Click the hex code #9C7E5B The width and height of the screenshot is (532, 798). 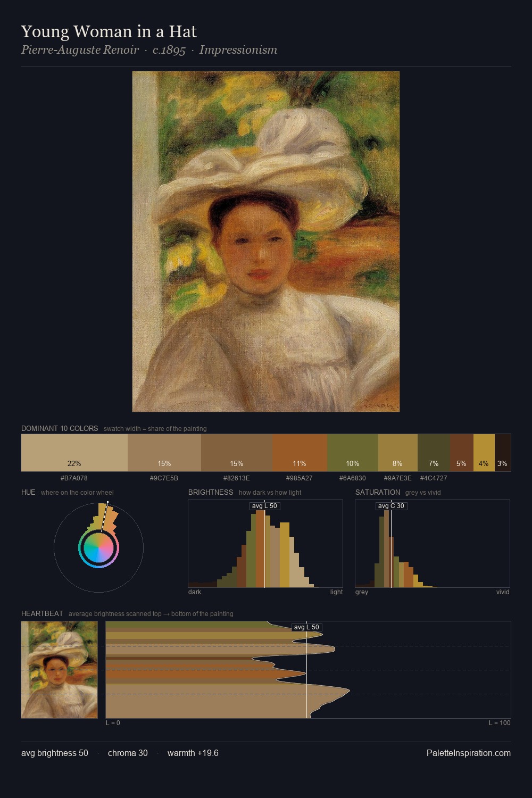click(x=164, y=478)
